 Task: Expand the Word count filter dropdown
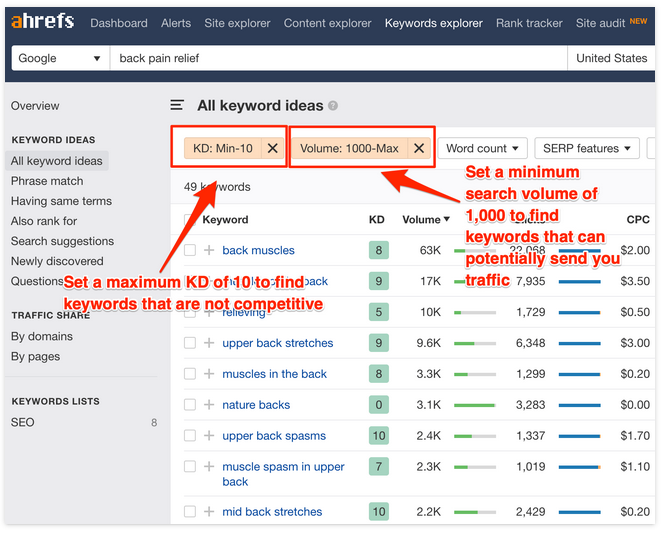(x=483, y=148)
